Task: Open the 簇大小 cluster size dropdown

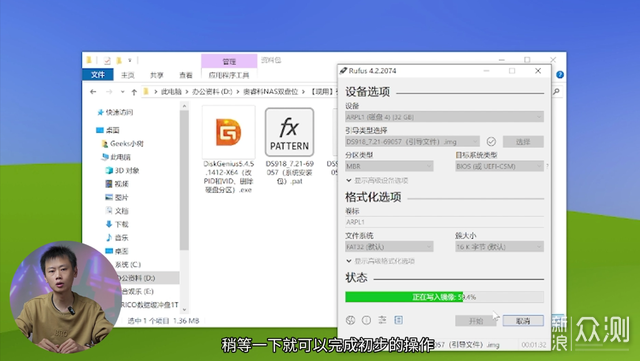Action: pyautogui.click(x=499, y=247)
